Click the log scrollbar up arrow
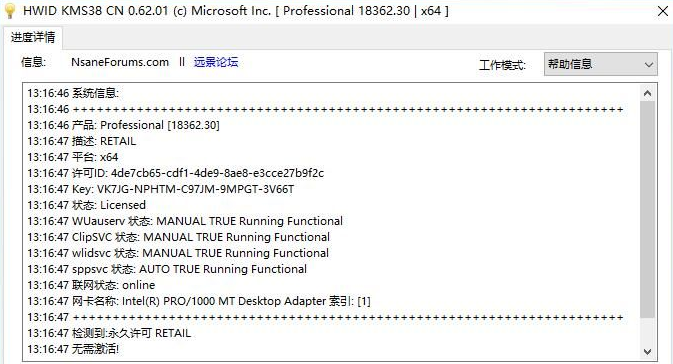The height and width of the screenshot is (364, 673). click(x=647, y=93)
